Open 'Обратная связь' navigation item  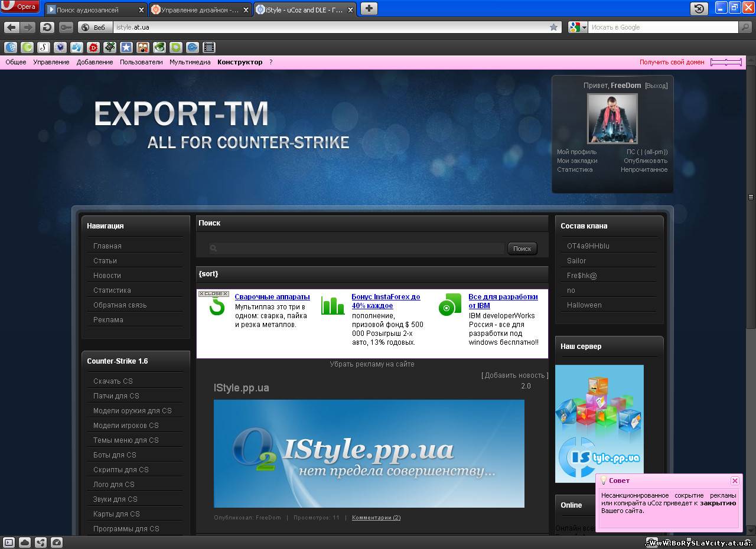click(x=120, y=305)
